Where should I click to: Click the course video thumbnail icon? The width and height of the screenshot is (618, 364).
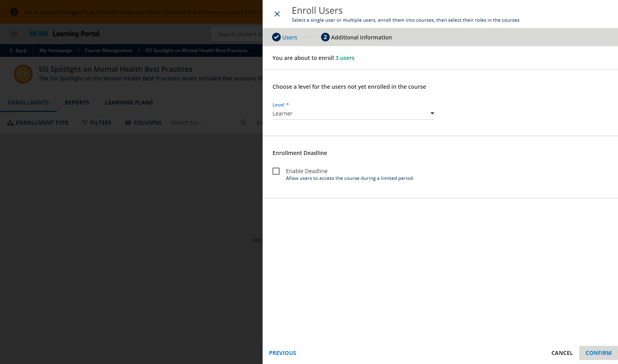click(x=23, y=74)
